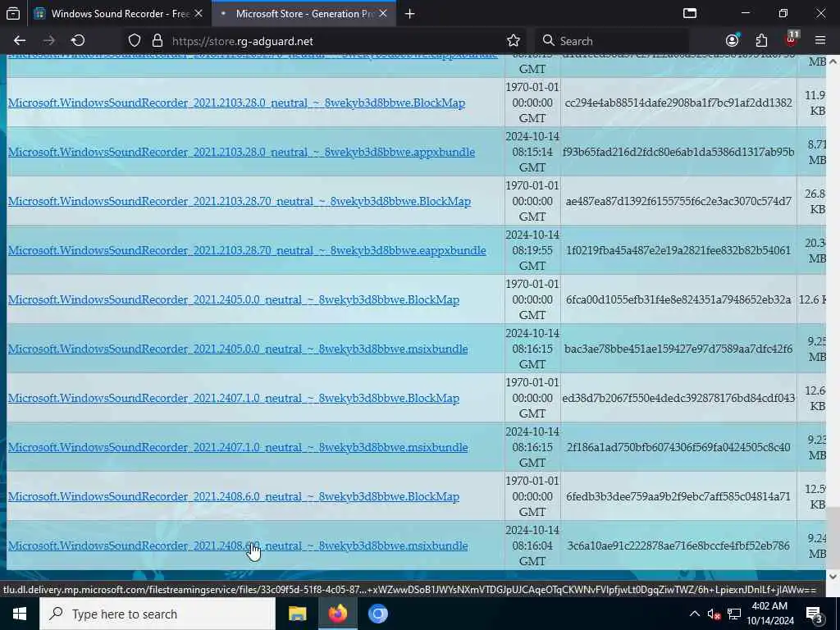Open the notification center icon

815,614
